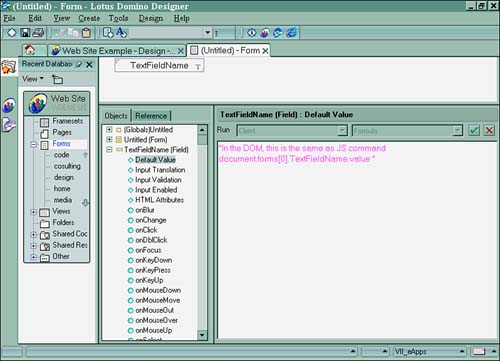
Task: Close the (Untitled) - Form tab
Action: coord(265,51)
